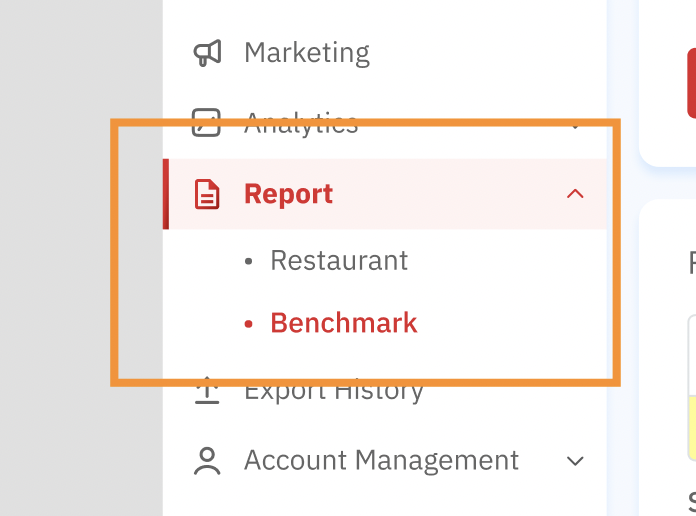Open the Account Management label
Viewport: 696px width, 516px height.
tap(381, 461)
